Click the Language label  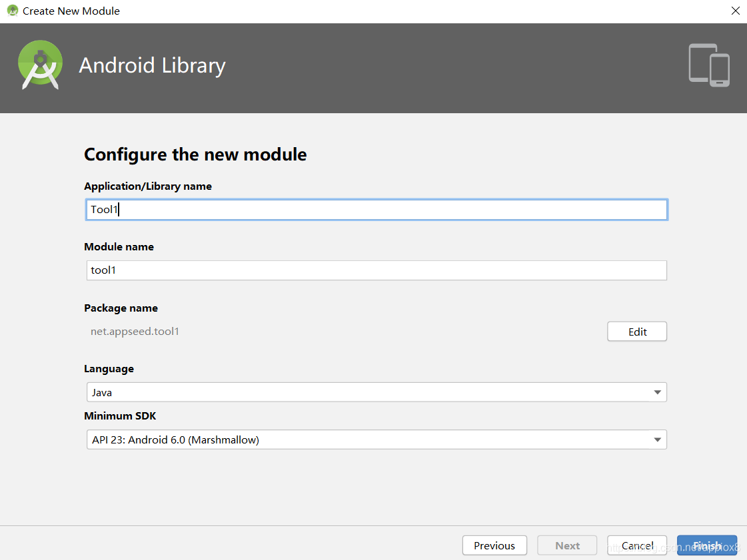coord(109,369)
